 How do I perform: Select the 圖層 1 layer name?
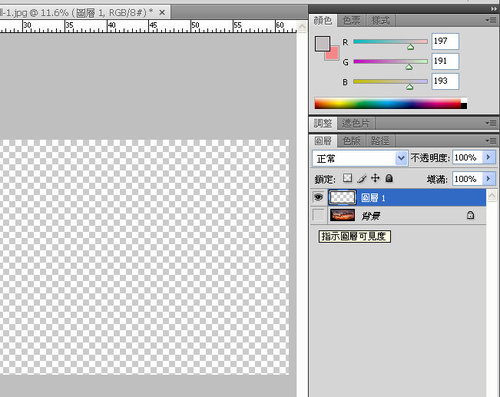pyautogui.click(x=373, y=198)
